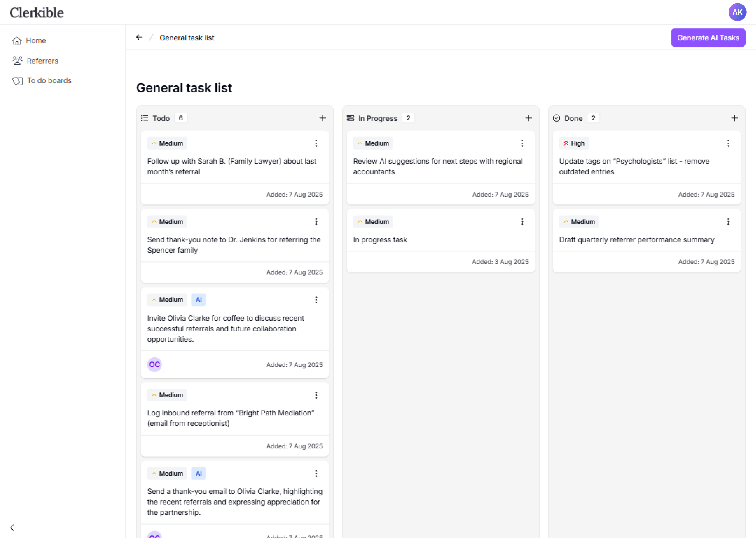Click Generate AI Tasks button
The height and width of the screenshot is (538, 756).
[708, 38]
